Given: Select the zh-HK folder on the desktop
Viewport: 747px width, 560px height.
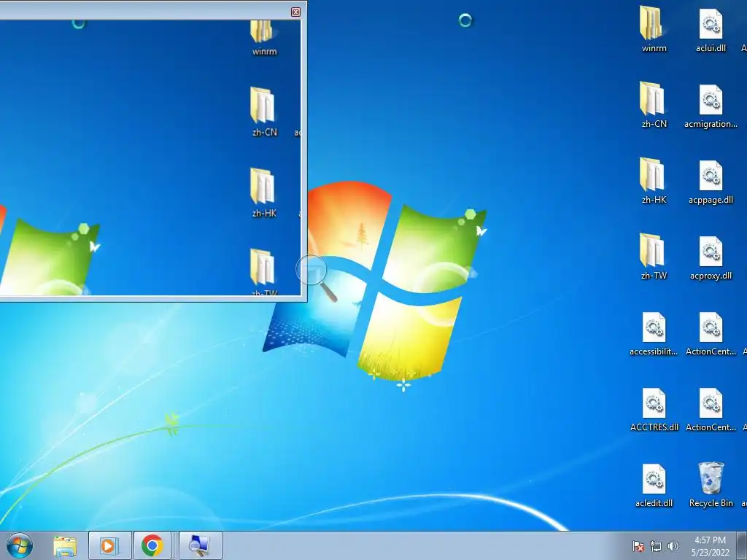Looking at the screenshot, I should point(654,181).
